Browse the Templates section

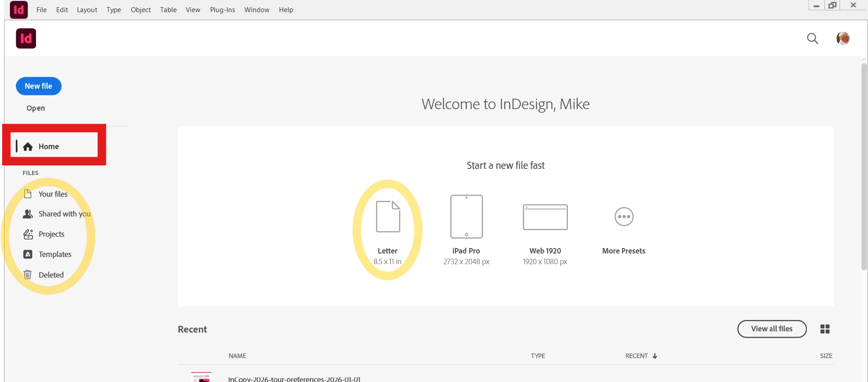[55, 254]
